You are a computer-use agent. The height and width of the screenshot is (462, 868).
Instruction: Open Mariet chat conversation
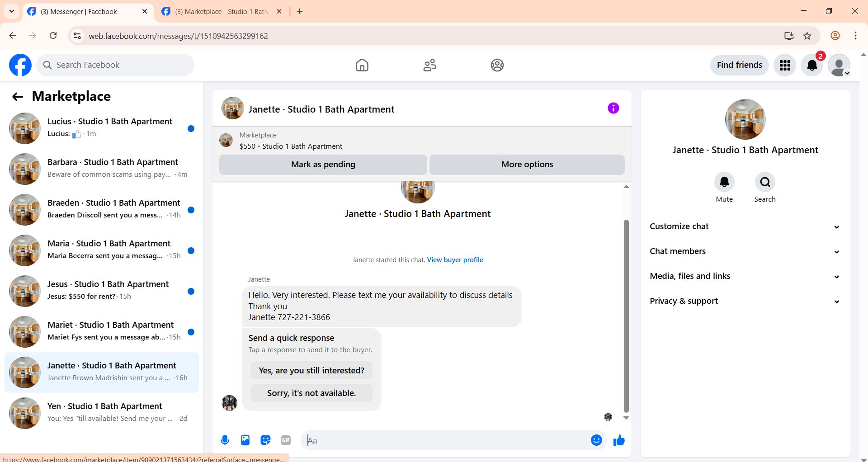point(102,332)
